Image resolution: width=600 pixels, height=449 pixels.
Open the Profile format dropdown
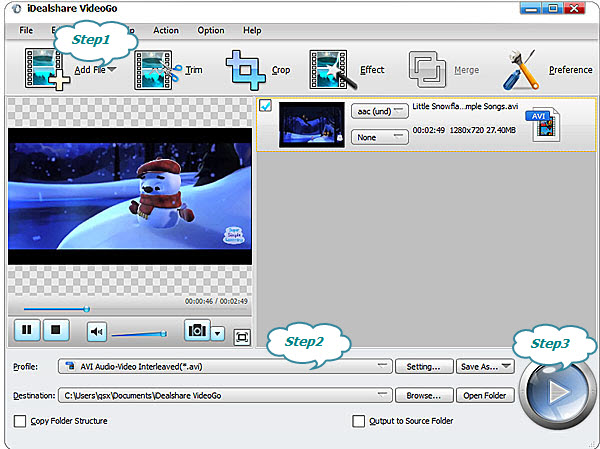click(225, 366)
